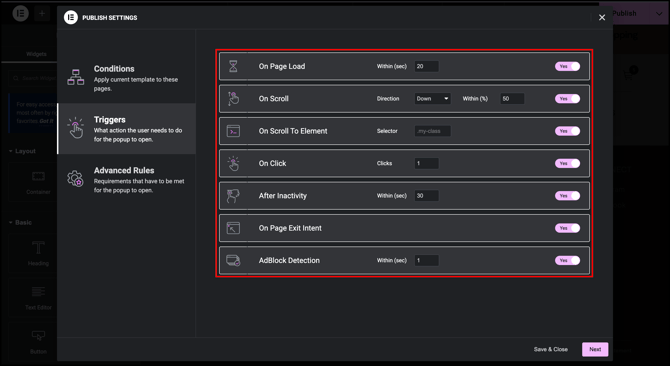Toggle the On Scroll To Element switch
Image resolution: width=670 pixels, height=366 pixels.
point(567,131)
